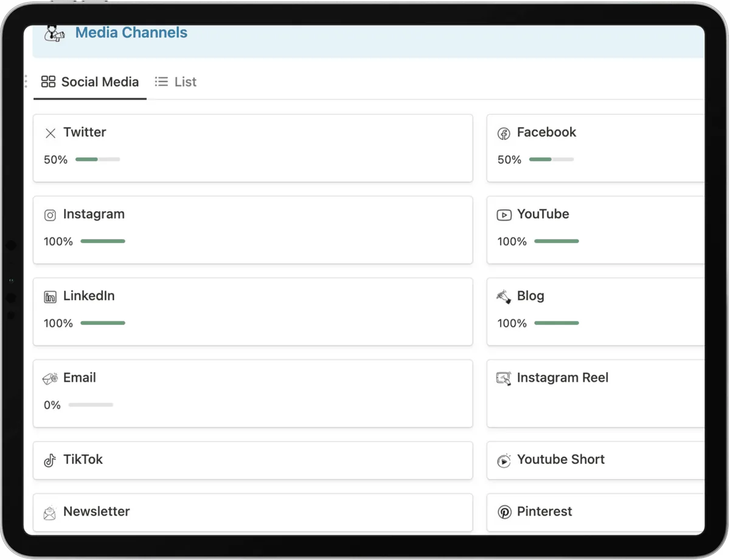
Task: Switch to the List view tab
Action: tap(176, 81)
